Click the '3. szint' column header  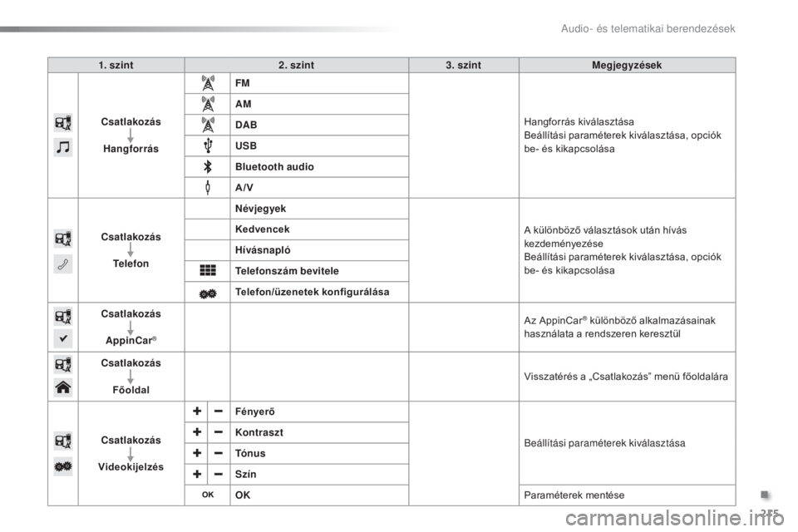pyautogui.click(x=464, y=65)
